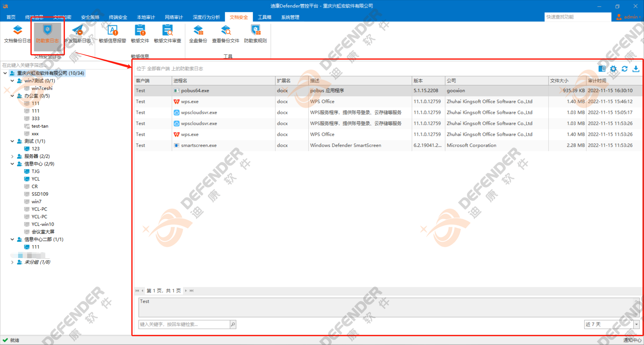Switch to the 深度行为分析 tab
644x345 pixels.
[206, 17]
